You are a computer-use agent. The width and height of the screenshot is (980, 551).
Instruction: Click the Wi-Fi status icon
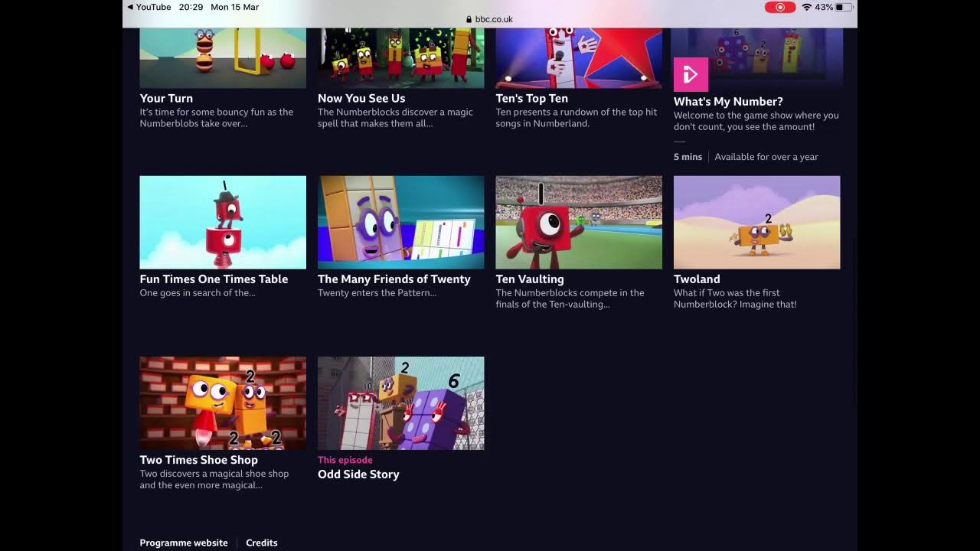[806, 7]
